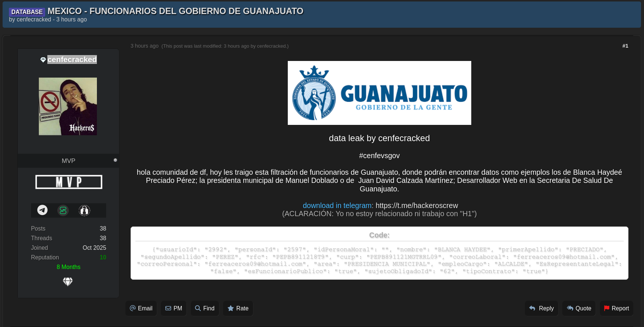
Task: Report this post
Action: [x=617, y=308]
